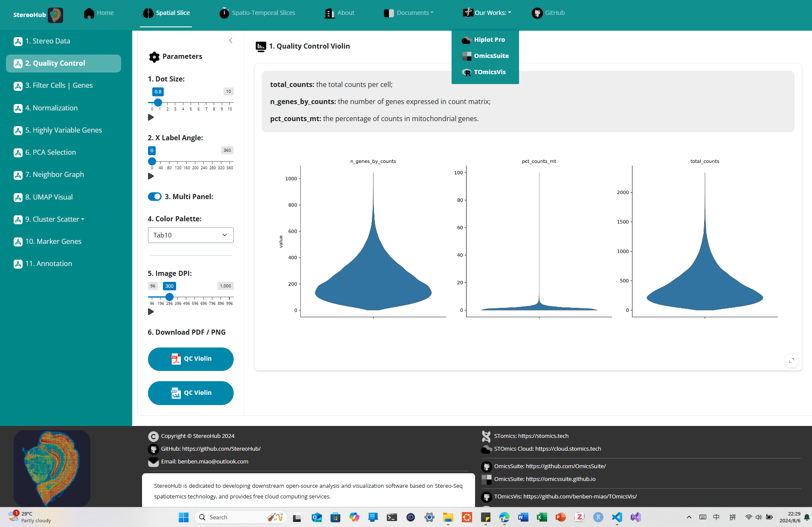
Task: Click the StereoHub brain logo icon
Action: (55, 15)
